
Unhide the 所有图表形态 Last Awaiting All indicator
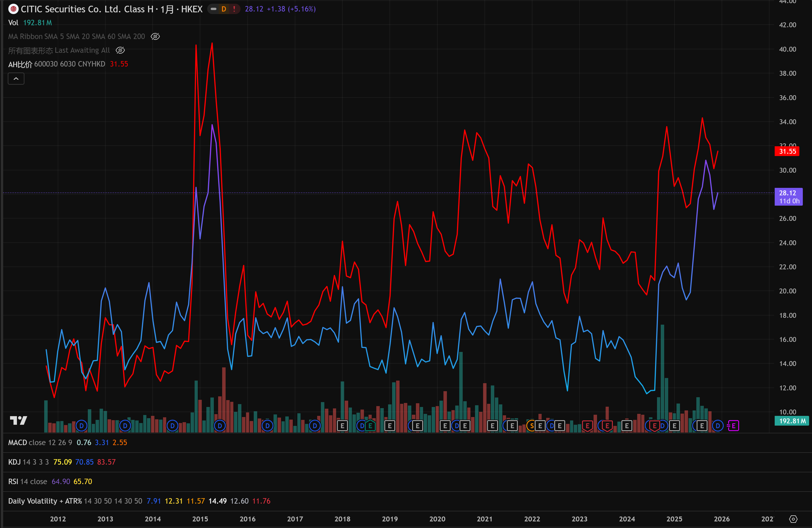tap(120, 50)
